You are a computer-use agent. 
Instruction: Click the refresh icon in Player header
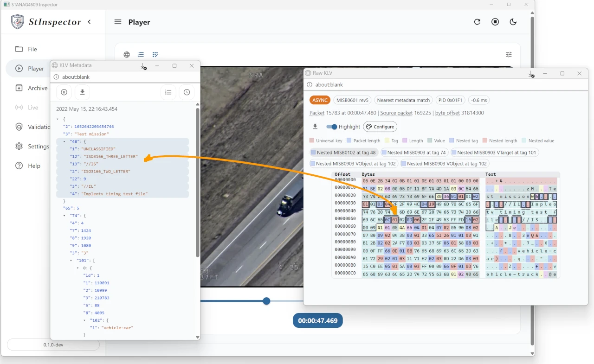click(x=477, y=22)
